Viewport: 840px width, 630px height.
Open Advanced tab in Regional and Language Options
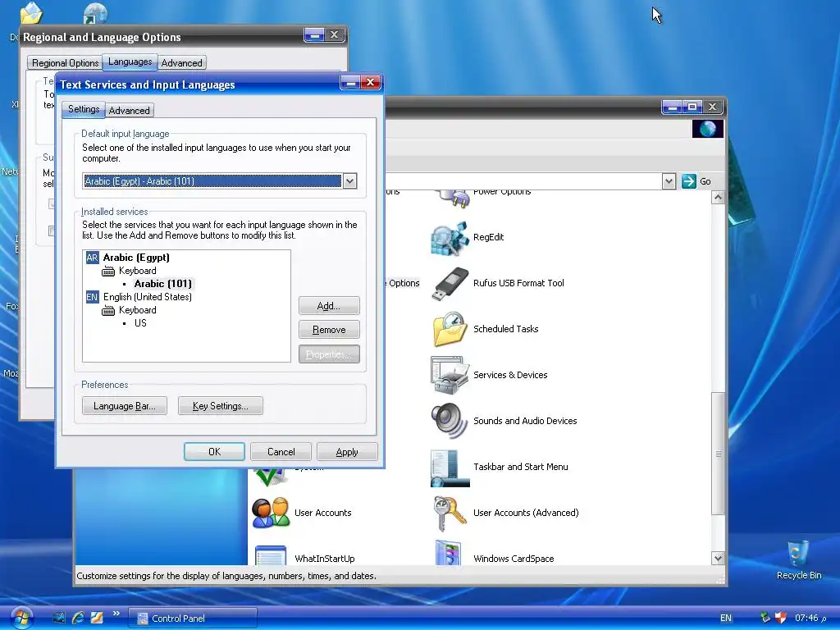(181, 62)
